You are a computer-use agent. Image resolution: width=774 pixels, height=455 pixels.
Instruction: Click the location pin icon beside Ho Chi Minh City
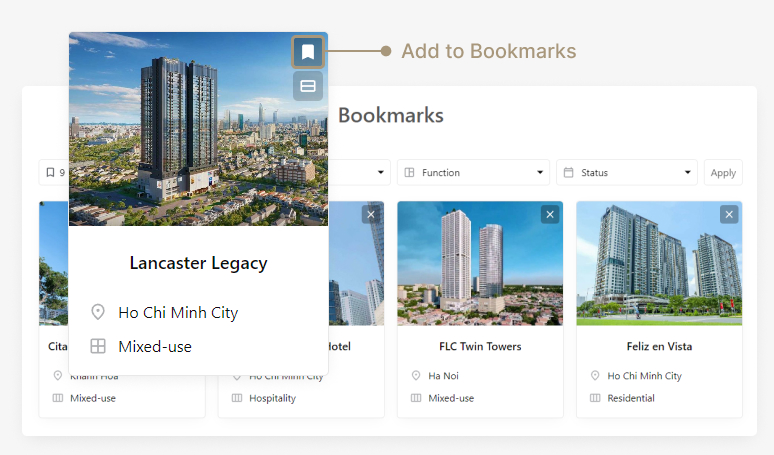(x=98, y=312)
